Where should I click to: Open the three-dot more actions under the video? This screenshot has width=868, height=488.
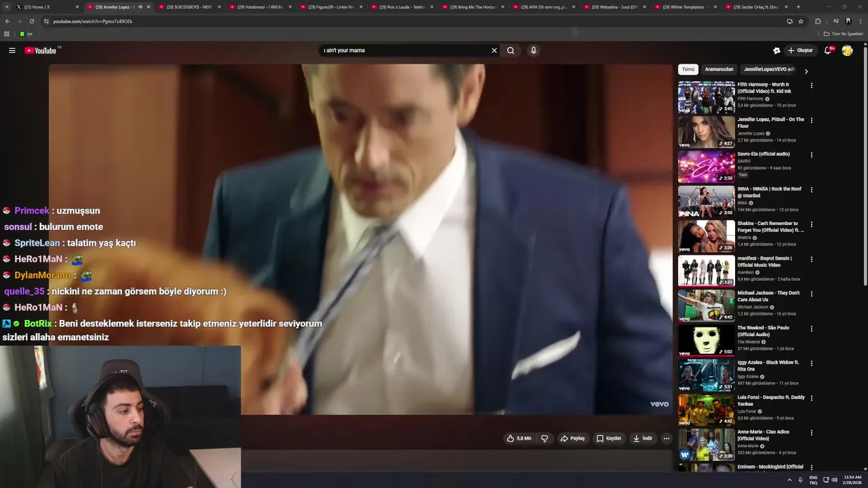tap(666, 439)
